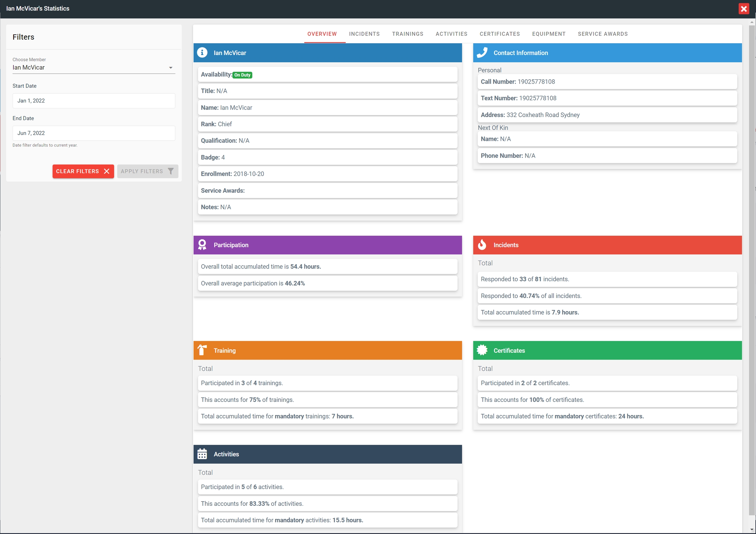Click the flame icon in Incidents header
Screen dimensions: 756x534
coord(482,245)
